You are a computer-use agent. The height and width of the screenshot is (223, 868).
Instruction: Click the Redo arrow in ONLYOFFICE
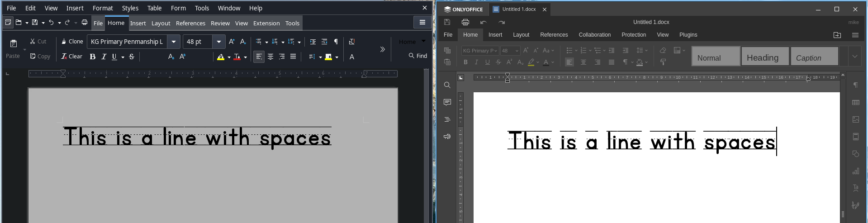[x=502, y=22]
